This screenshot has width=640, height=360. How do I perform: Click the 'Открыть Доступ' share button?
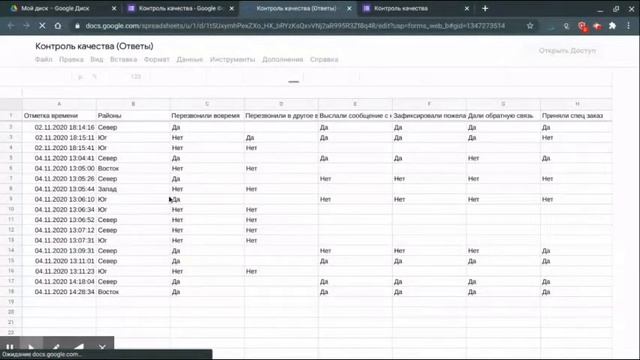pyautogui.click(x=567, y=51)
